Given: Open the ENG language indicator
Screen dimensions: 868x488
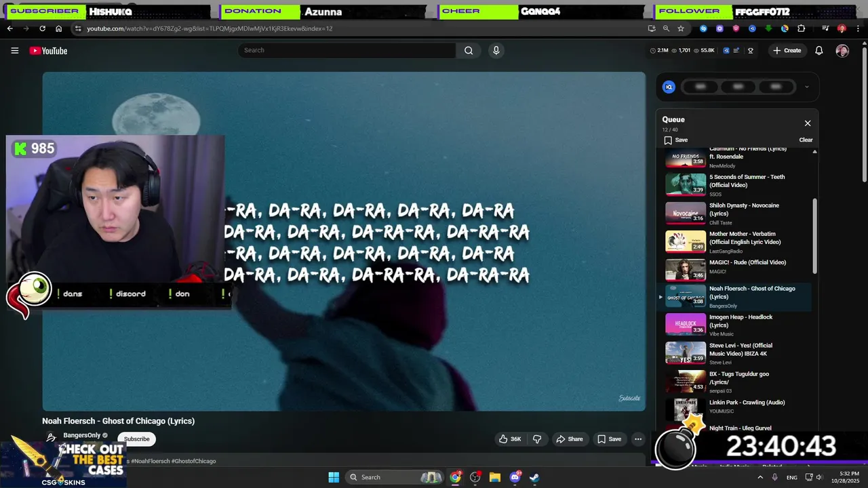Looking at the screenshot, I should 791,477.
